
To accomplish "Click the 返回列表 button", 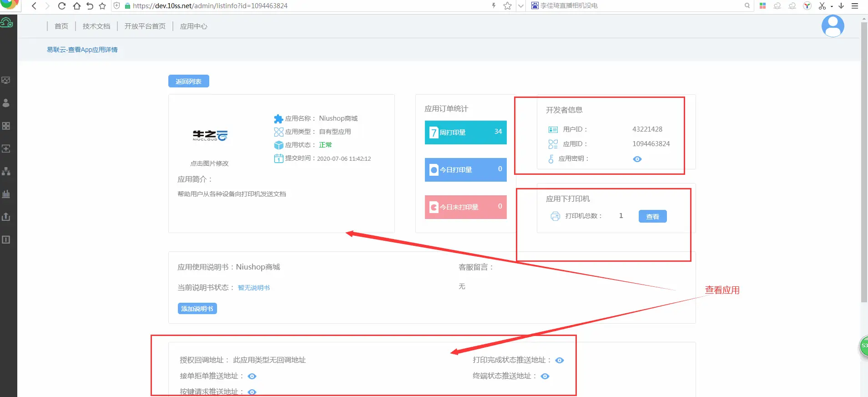I will 188,81.
